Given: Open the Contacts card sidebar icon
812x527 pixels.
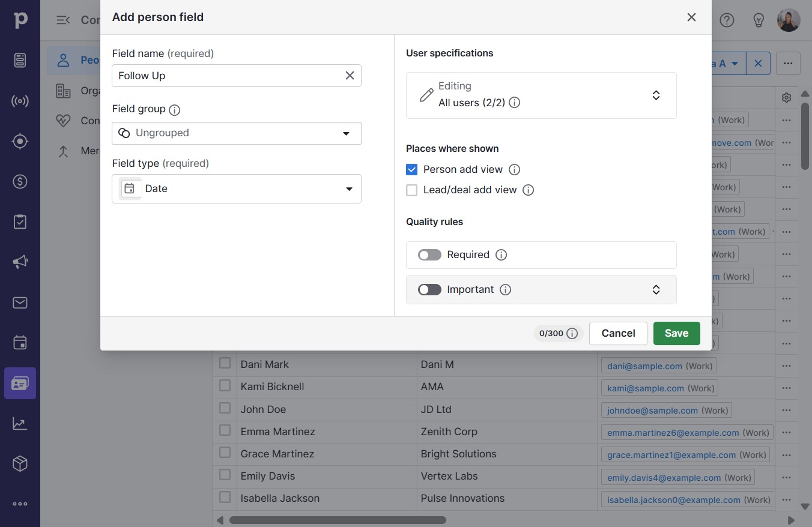Looking at the screenshot, I should (x=20, y=383).
